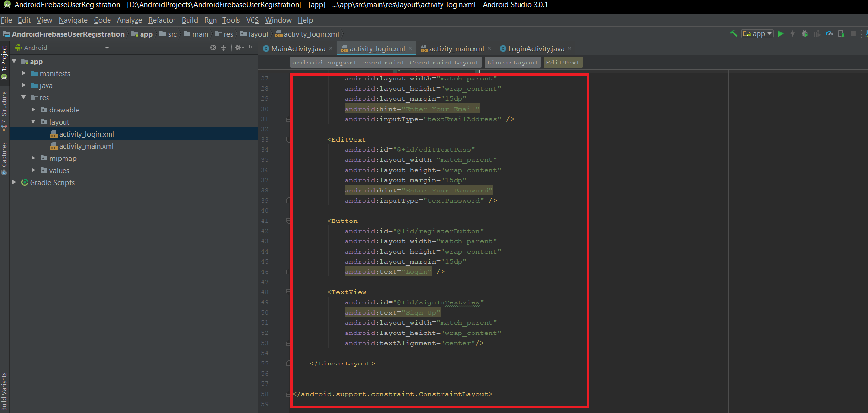Open the app run configuration dropdown
Viewport: 868px width, 413px height.
(758, 34)
